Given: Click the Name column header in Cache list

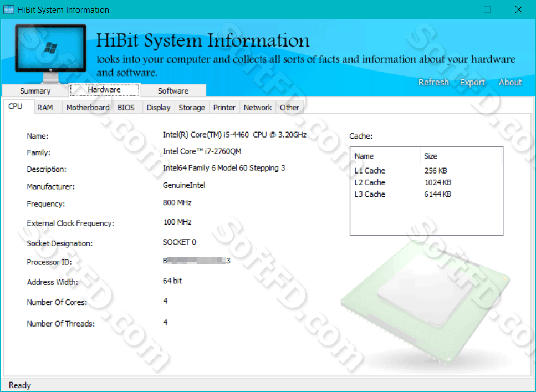Looking at the screenshot, I should click(x=385, y=156).
